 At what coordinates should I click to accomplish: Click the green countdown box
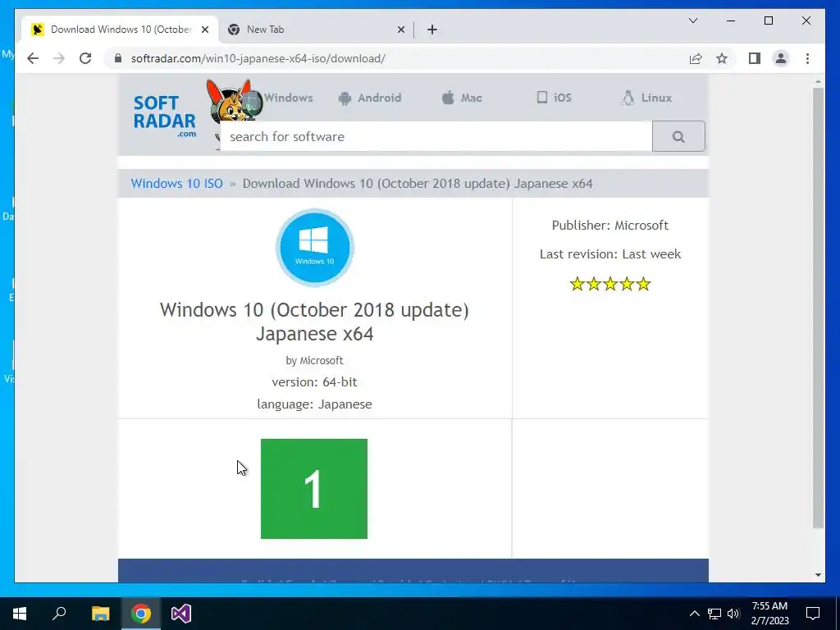(x=314, y=489)
